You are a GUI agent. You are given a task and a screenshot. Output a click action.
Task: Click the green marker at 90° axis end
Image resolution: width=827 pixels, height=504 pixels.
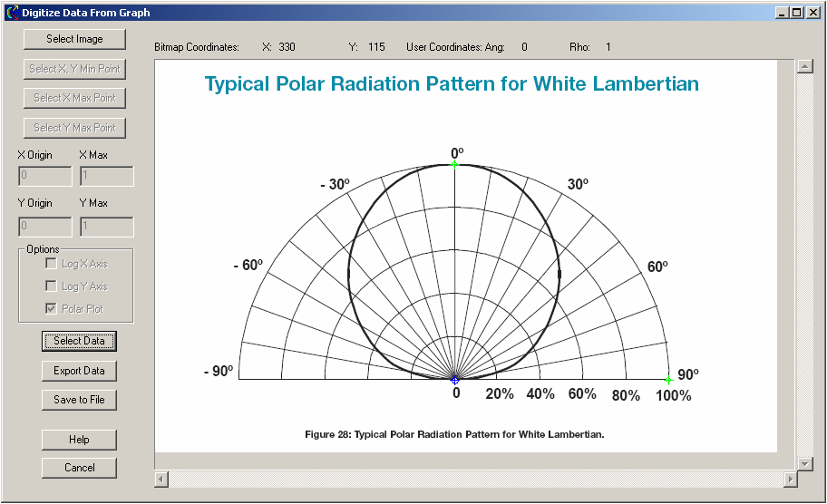668,380
